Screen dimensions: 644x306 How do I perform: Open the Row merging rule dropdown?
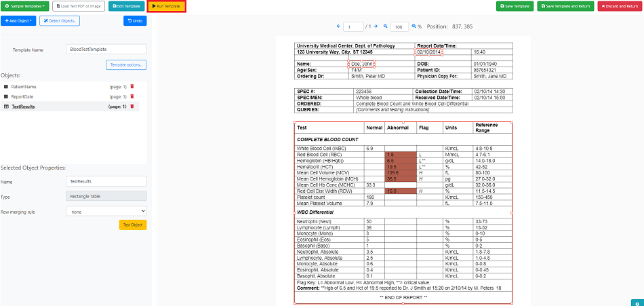(106, 211)
